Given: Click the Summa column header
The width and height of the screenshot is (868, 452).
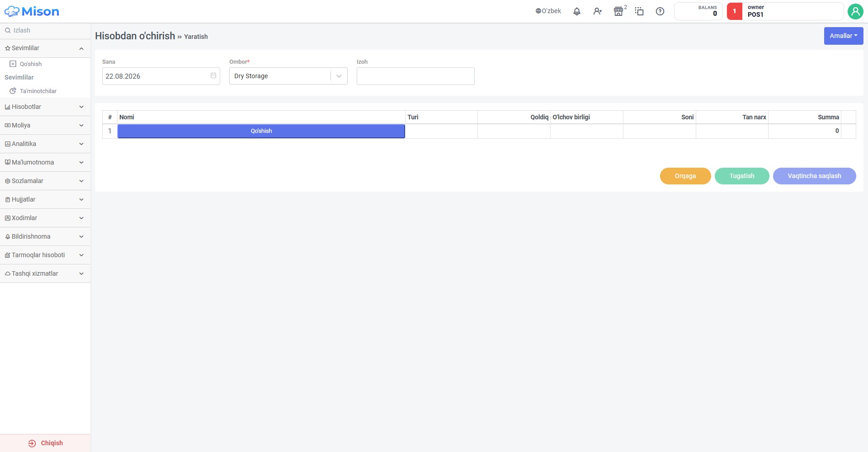Looking at the screenshot, I should point(805,118).
